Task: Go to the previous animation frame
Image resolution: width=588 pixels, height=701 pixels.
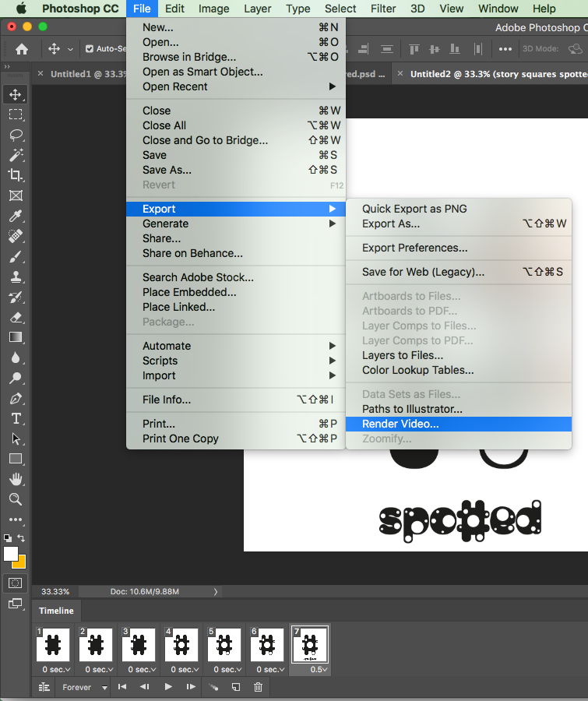Action: coord(144,687)
